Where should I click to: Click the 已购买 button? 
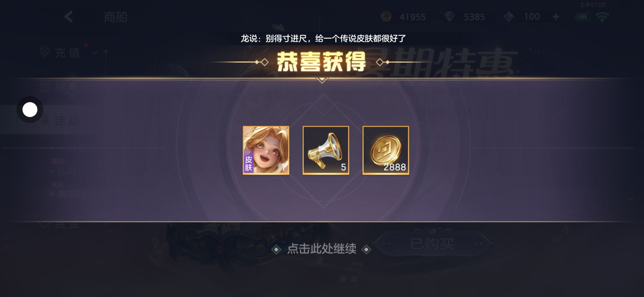click(x=432, y=244)
